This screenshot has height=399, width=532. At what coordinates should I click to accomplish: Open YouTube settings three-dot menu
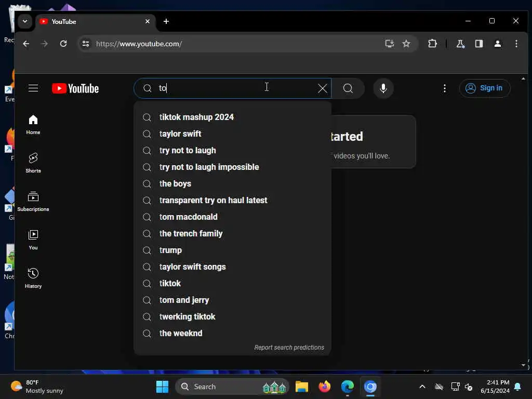point(445,88)
